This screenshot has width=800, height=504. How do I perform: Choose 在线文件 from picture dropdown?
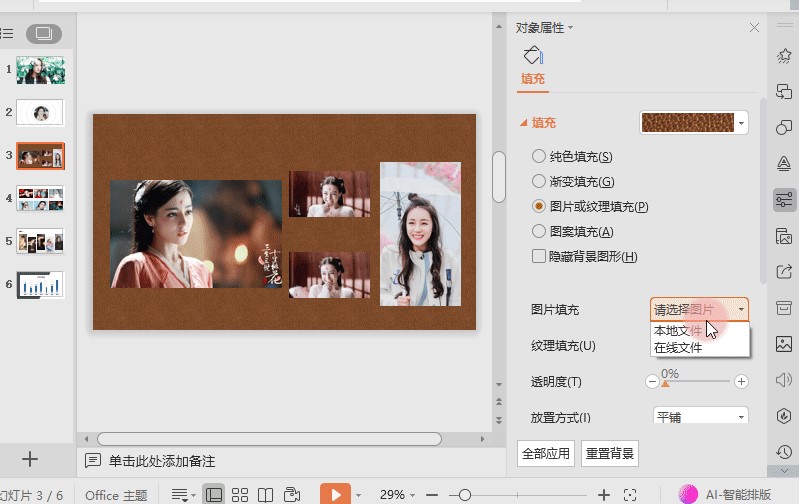click(x=700, y=347)
